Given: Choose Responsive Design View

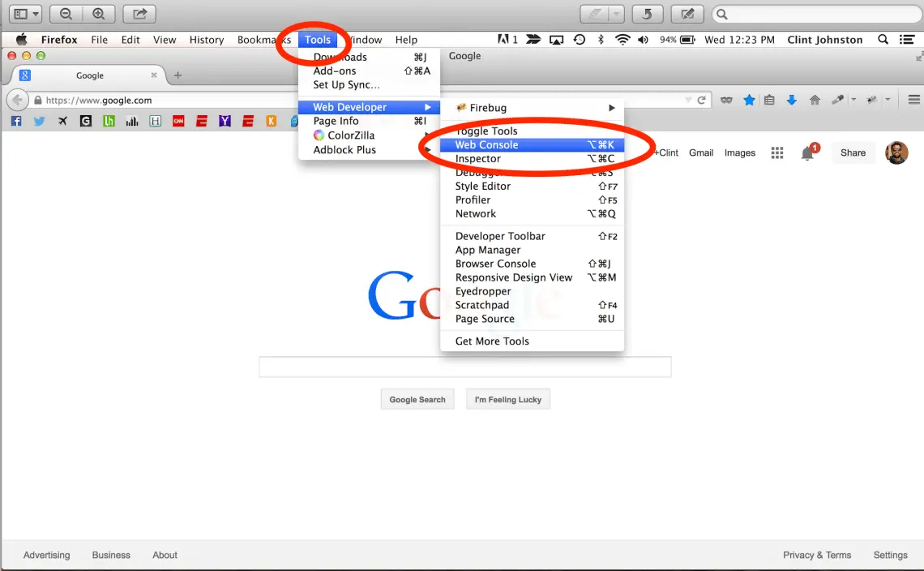Looking at the screenshot, I should pos(532,277).
